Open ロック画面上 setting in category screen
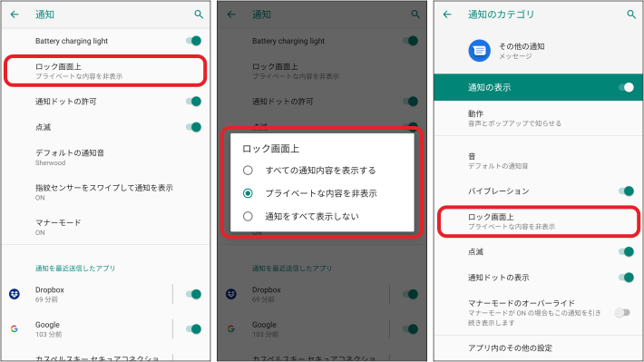The width and height of the screenshot is (644, 362). click(x=538, y=221)
